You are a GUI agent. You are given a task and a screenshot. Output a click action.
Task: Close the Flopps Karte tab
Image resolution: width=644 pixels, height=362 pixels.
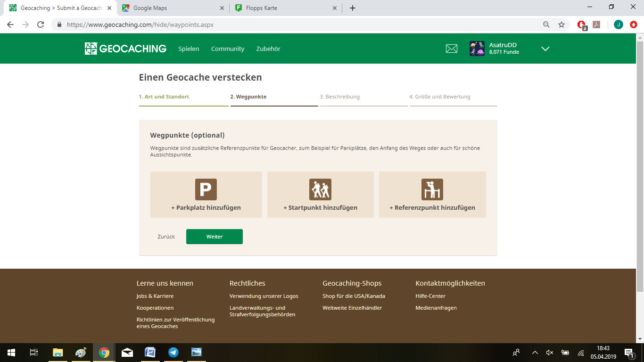(335, 8)
